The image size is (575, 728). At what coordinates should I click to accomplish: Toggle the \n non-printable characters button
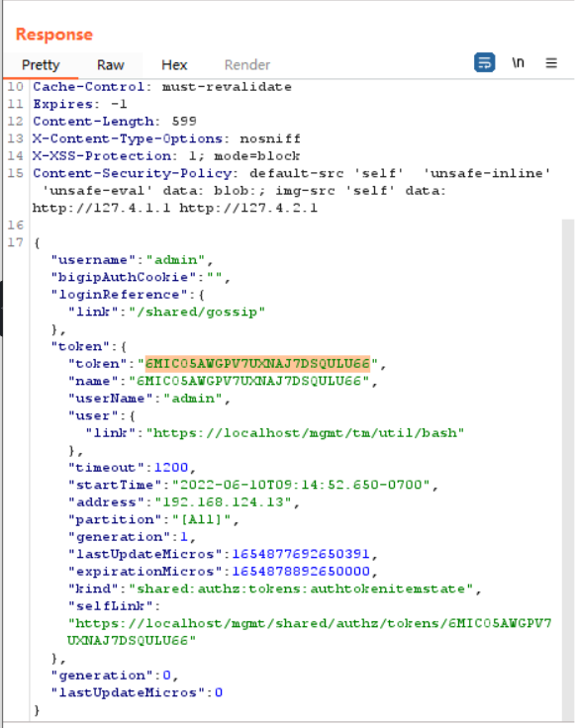(518, 62)
